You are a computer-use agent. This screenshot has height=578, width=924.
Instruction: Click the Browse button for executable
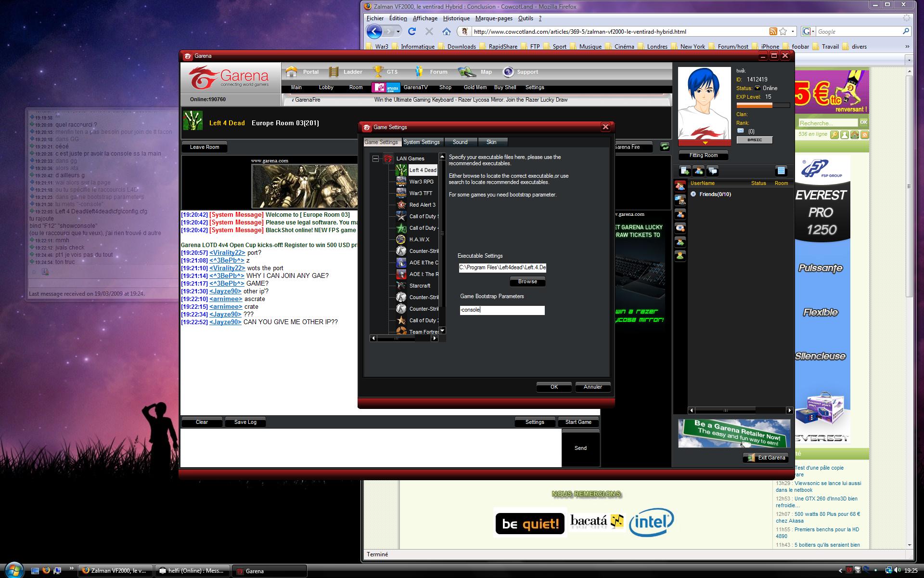point(527,281)
